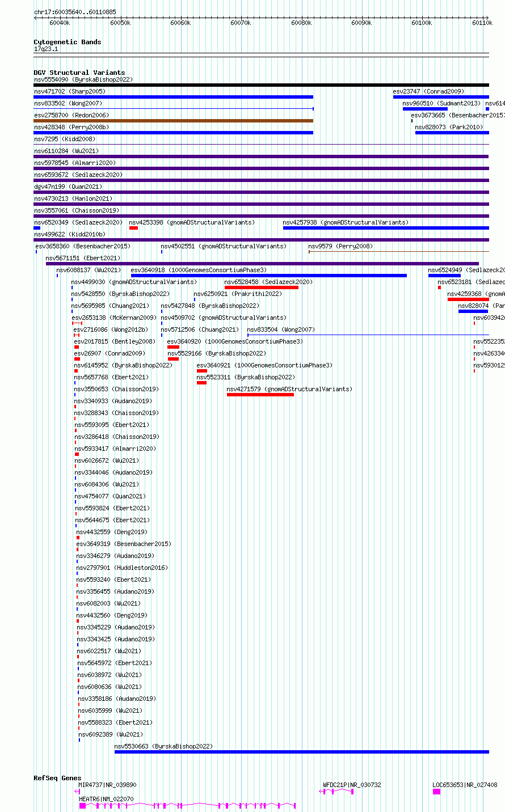Image resolution: width=505 pixels, height=812 pixels.
Task: Click esv2017815 (Bentley2008) label
Action: [x=115, y=341]
